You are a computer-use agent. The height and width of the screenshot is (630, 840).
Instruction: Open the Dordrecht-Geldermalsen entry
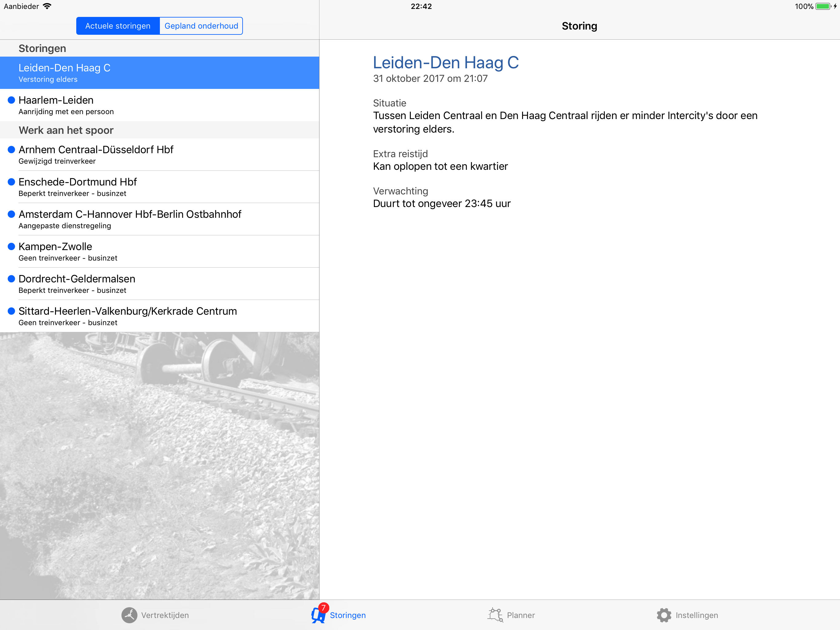coord(160,284)
